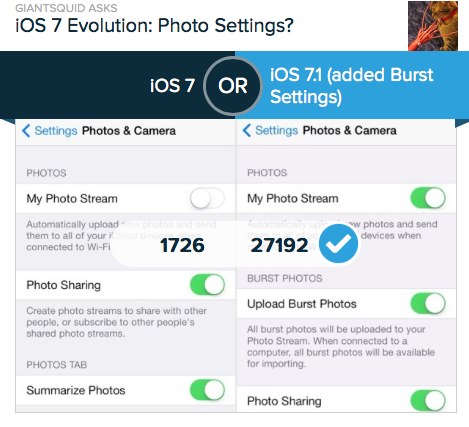The image size is (469, 427).
Task: Toggle Photo Sharing in right panel
Action: (x=428, y=400)
